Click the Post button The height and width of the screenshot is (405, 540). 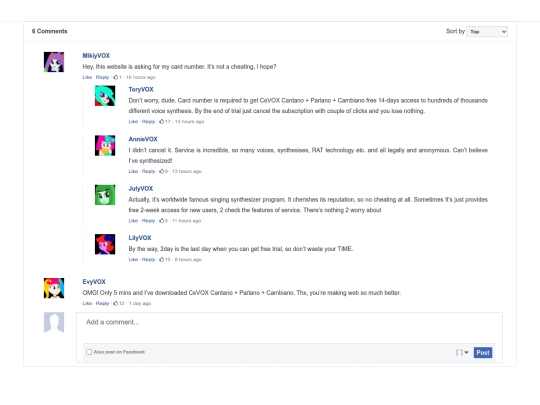483,353
